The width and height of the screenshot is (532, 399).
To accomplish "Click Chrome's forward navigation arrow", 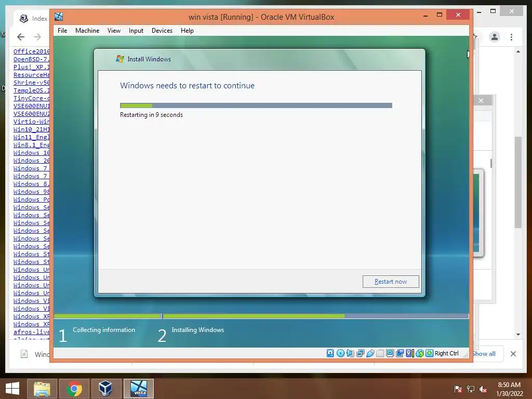I will pyautogui.click(x=37, y=37).
